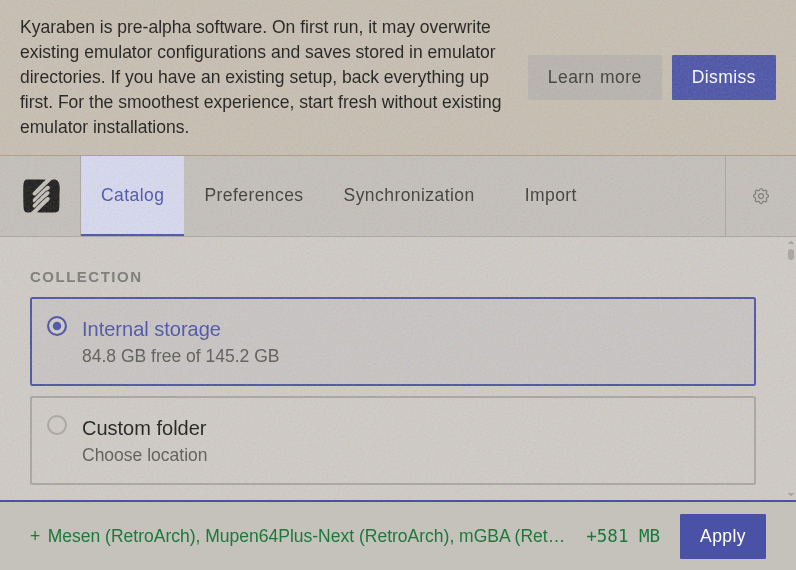Image resolution: width=796 pixels, height=570 pixels.
Task: Open the Preferences tab
Action: 254,195
